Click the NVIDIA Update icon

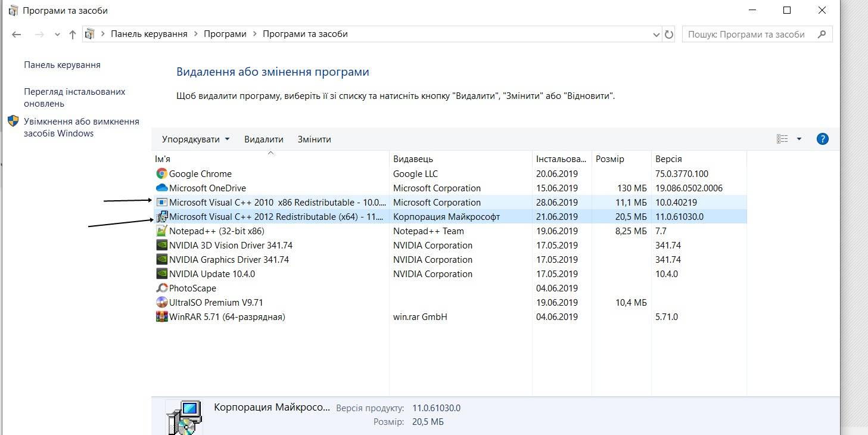point(161,274)
